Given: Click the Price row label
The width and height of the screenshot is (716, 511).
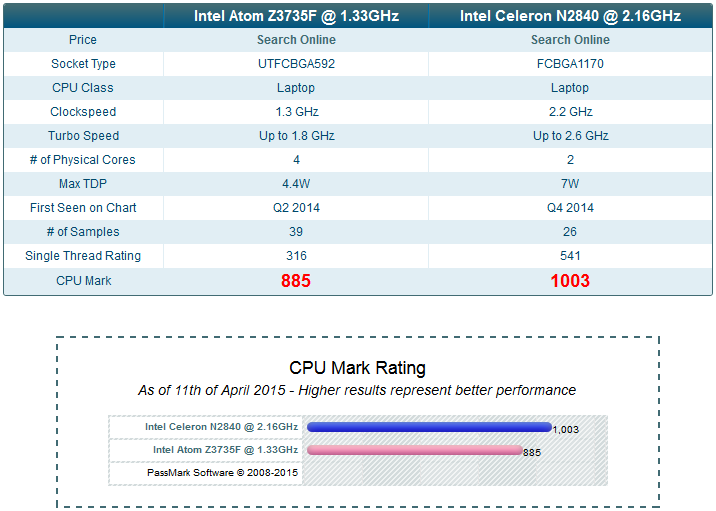Looking at the screenshot, I should pos(83,40).
